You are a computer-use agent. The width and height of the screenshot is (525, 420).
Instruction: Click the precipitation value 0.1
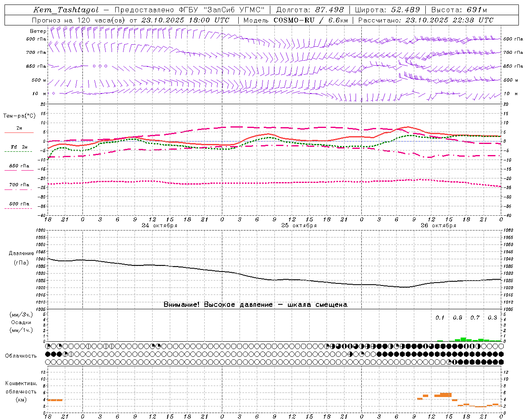[440, 318]
